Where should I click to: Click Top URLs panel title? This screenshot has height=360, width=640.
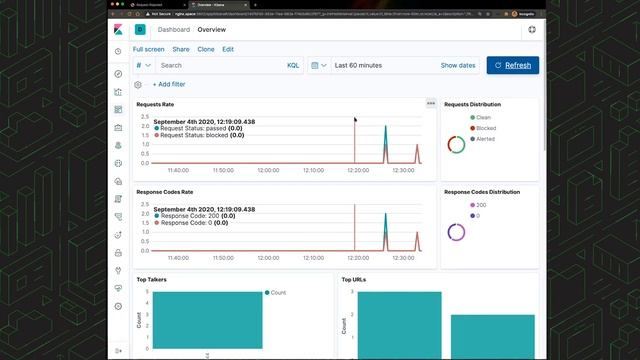353,280
